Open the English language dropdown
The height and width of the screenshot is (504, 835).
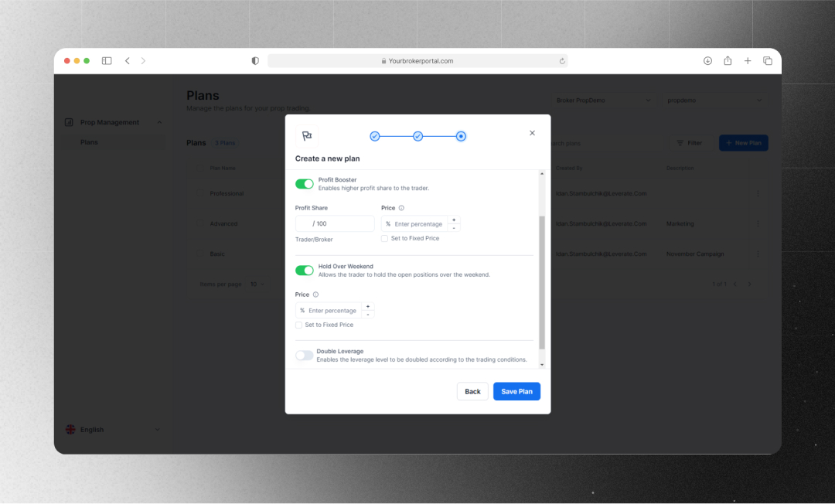113,430
